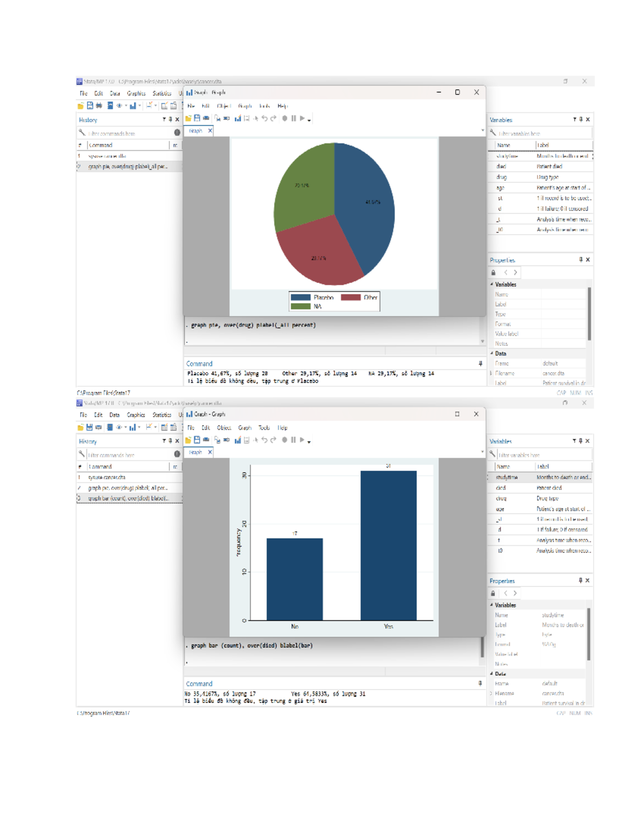
Task: Close Variables panel in bar chart window
Action: [588, 441]
